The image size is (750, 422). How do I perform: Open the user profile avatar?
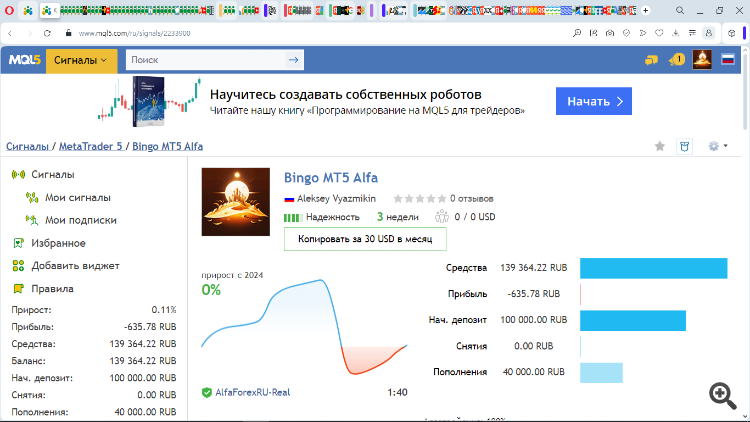coord(702,60)
